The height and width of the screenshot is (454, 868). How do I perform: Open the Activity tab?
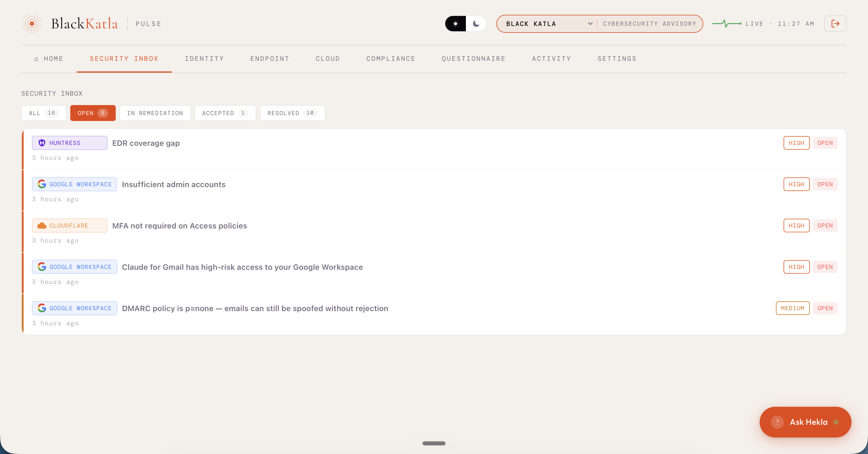552,59
